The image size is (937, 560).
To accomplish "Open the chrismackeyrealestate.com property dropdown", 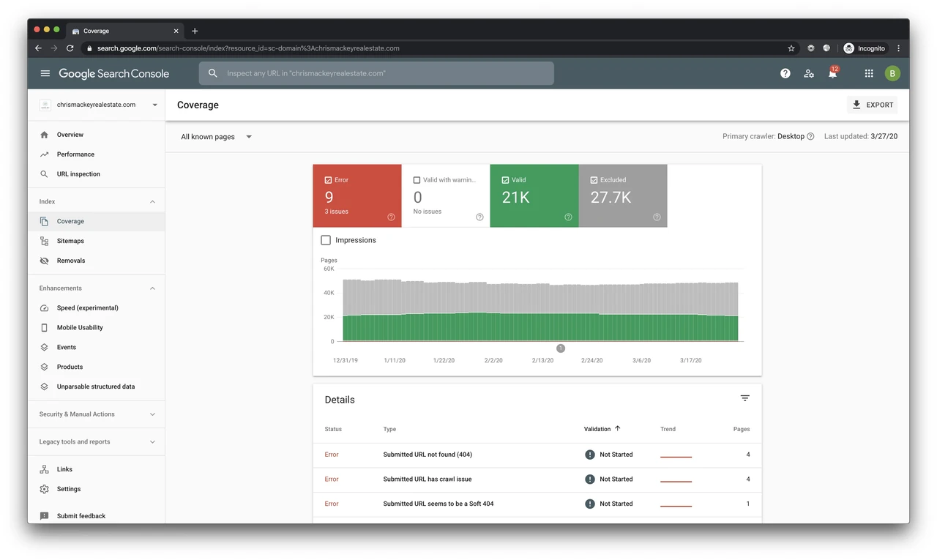I will pyautogui.click(x=98, y=105).
